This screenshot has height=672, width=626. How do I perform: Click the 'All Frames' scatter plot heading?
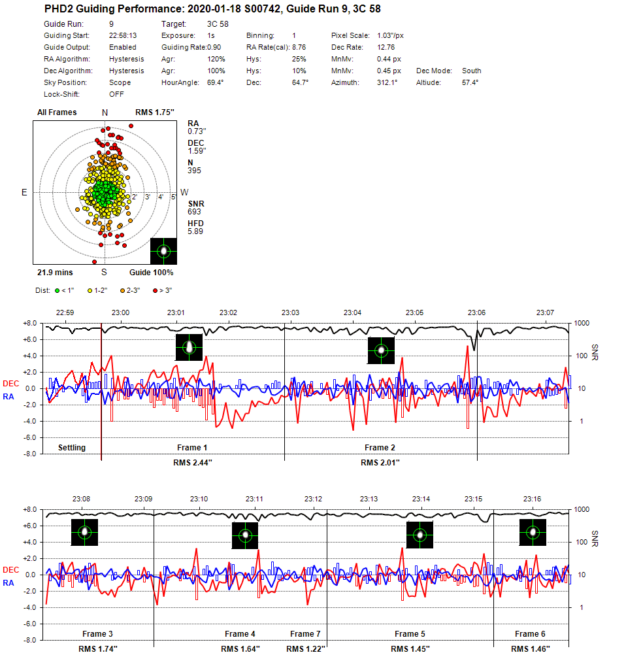click(57, 112)
